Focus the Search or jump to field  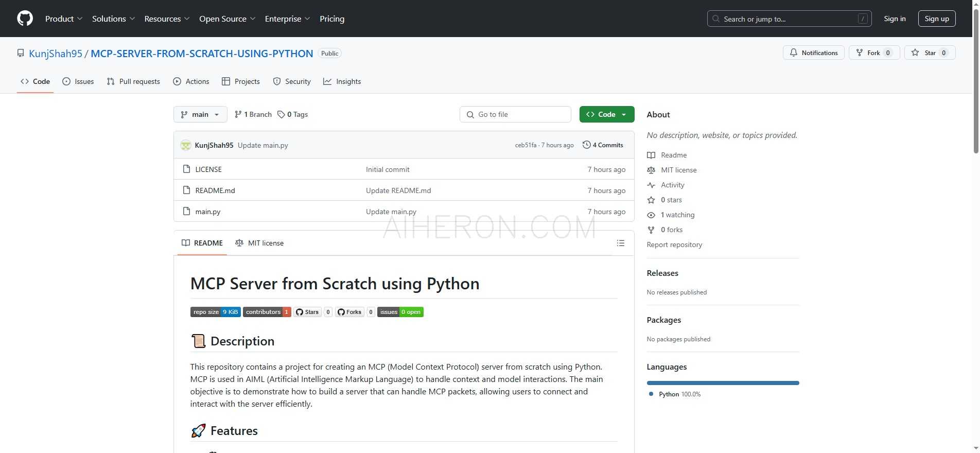click(x=789, y=19)
